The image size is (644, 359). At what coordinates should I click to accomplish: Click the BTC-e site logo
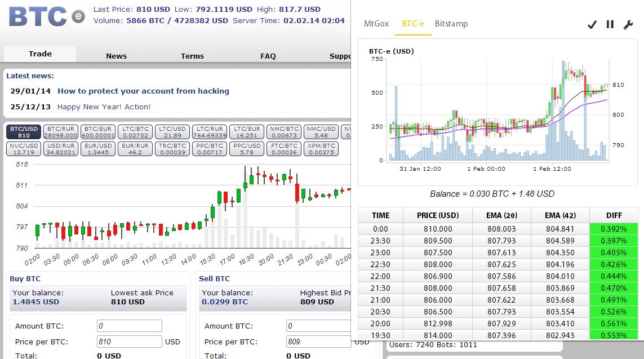tap(47, 17)
